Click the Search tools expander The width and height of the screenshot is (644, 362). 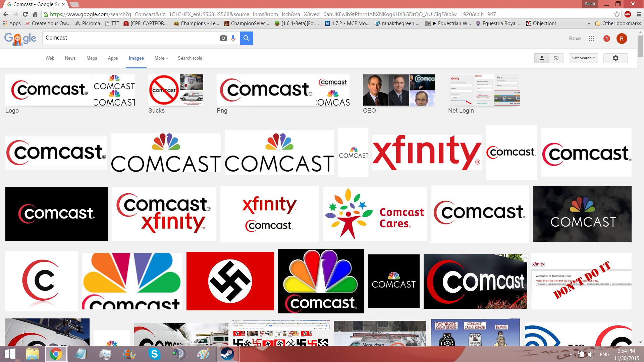190,58
